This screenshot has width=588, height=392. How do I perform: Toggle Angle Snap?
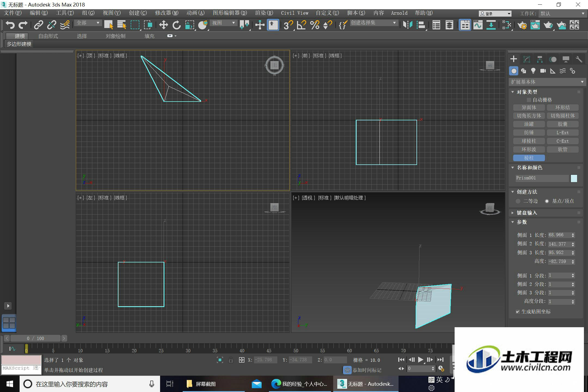(301, 25)
